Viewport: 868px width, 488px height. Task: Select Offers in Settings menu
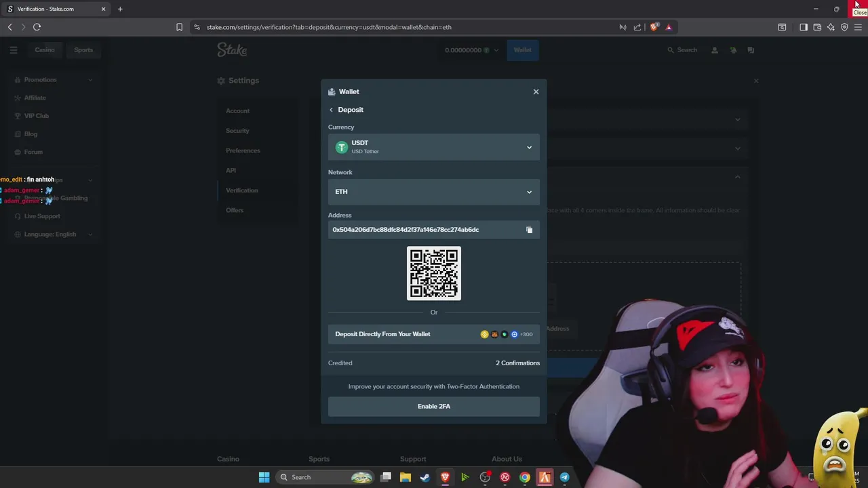(235, 210)
